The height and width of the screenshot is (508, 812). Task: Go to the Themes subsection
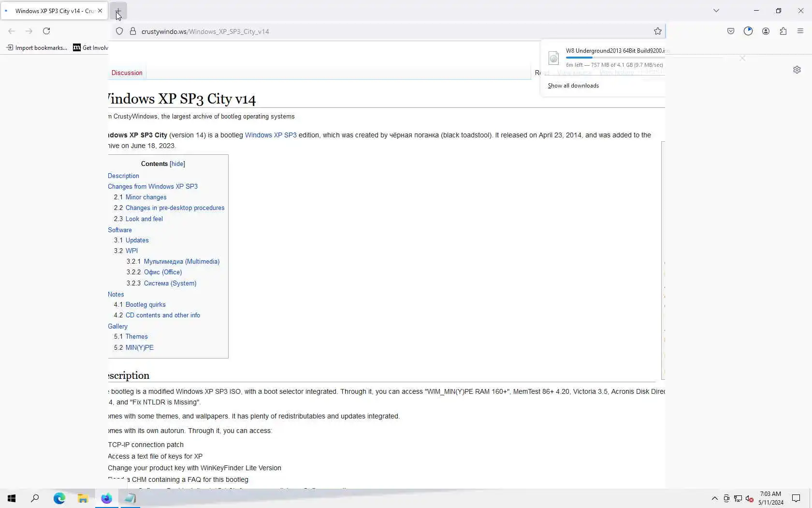(137, 337)
